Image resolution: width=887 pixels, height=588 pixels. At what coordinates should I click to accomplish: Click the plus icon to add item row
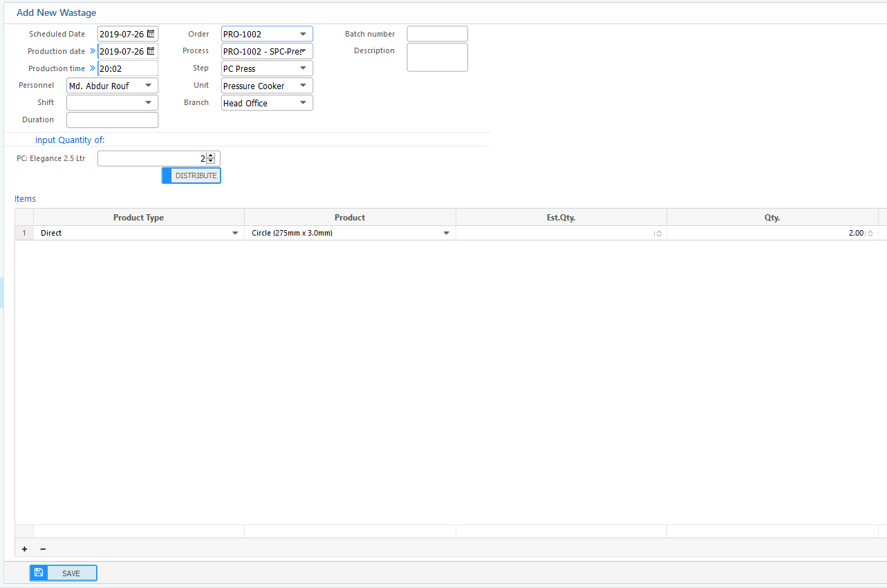tap(24, 549)
